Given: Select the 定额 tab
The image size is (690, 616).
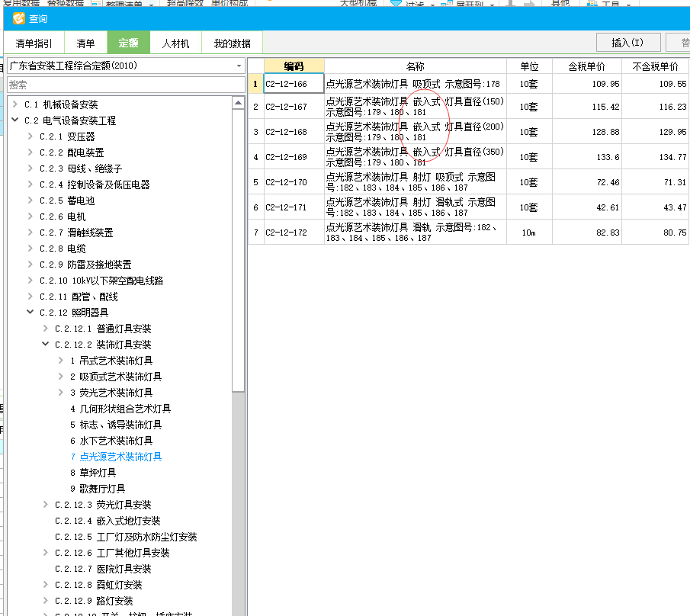Looking at the screenshot, I should [x=129, y=43].
